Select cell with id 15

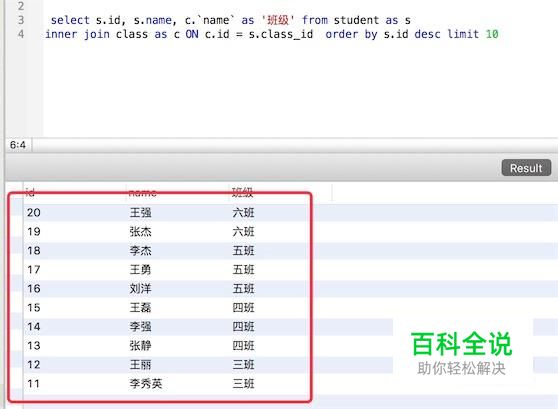coord(34,308)
